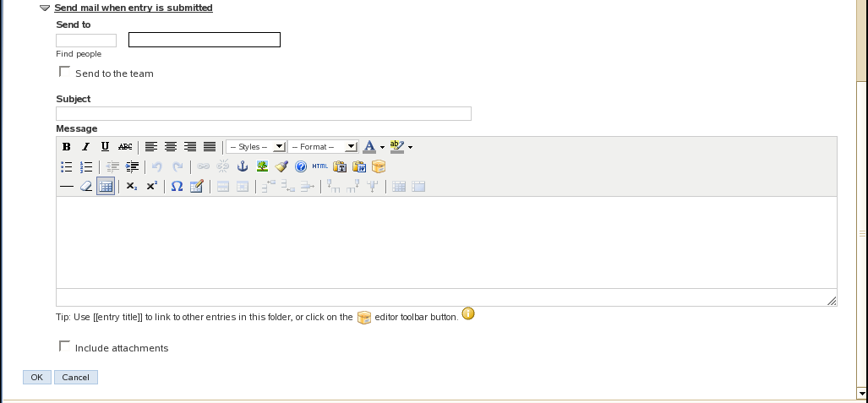
Task: Open the text color picker arrow
Action: click(x=382, y=147)
